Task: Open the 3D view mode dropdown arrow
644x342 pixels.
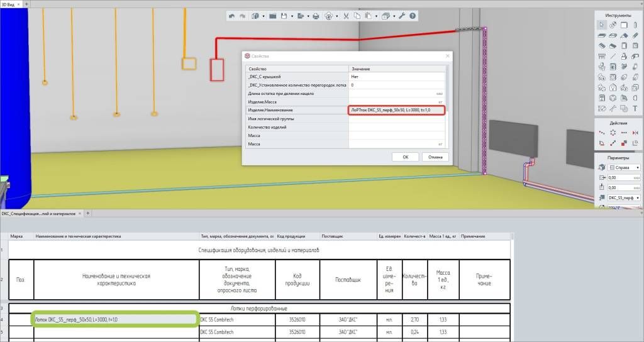Action: point(337,16)
